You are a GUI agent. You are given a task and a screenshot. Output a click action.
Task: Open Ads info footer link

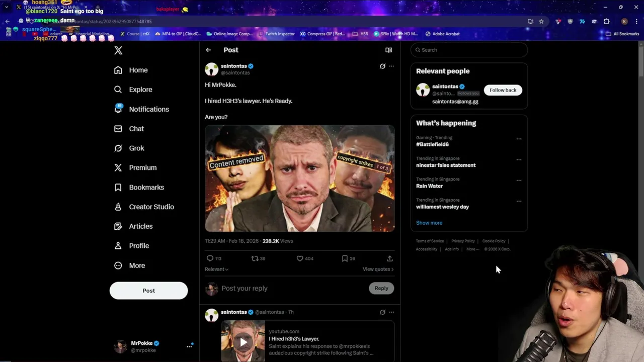coord(452,249)
